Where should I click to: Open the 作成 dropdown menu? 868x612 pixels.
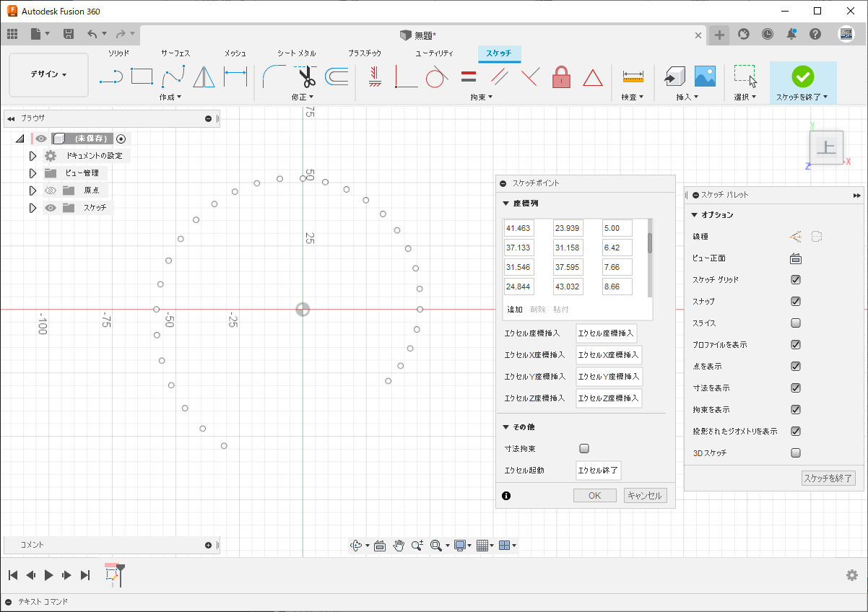click(170, 97)
